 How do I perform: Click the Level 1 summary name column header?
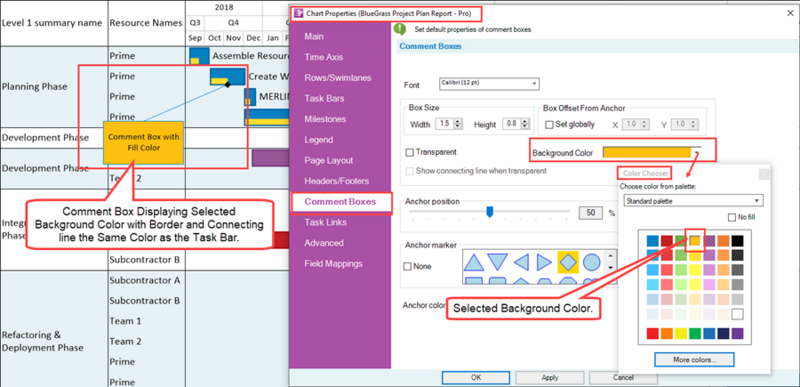[52, 23]
